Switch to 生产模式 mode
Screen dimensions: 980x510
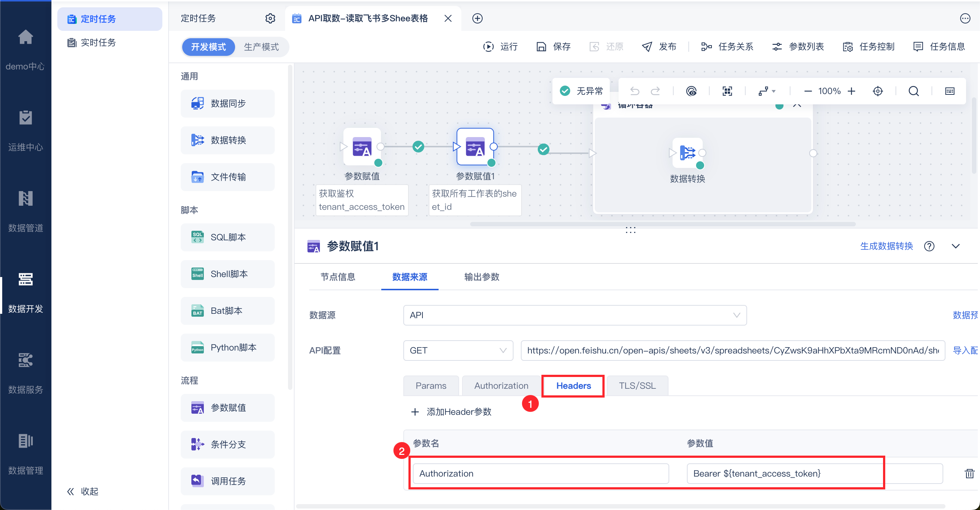(261, 47)
